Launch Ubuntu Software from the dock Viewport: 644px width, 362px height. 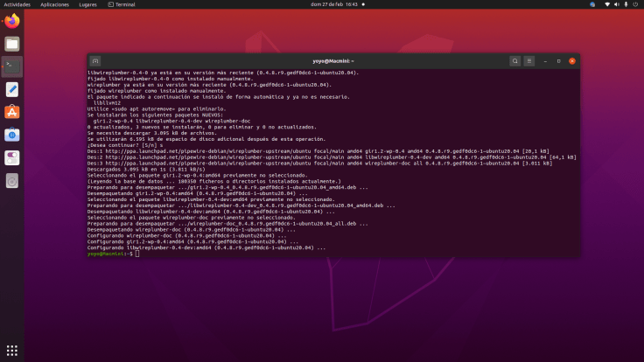click(x=12, y=112)
